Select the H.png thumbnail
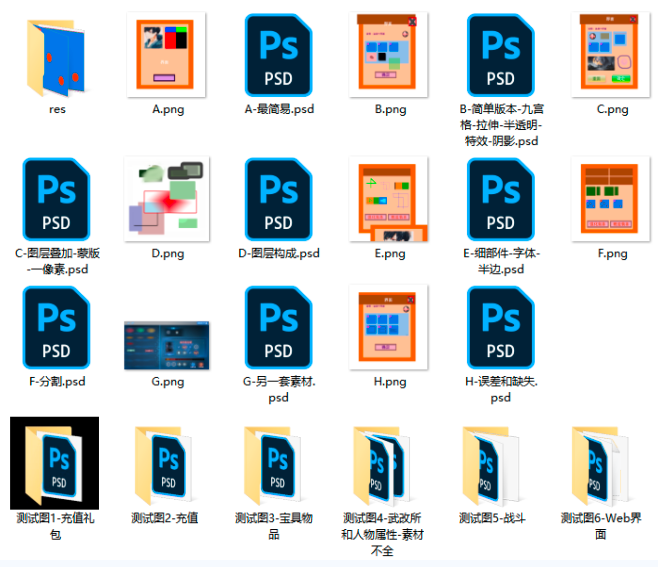This screenshot has height=567, width=658. [x=388, y=327]
